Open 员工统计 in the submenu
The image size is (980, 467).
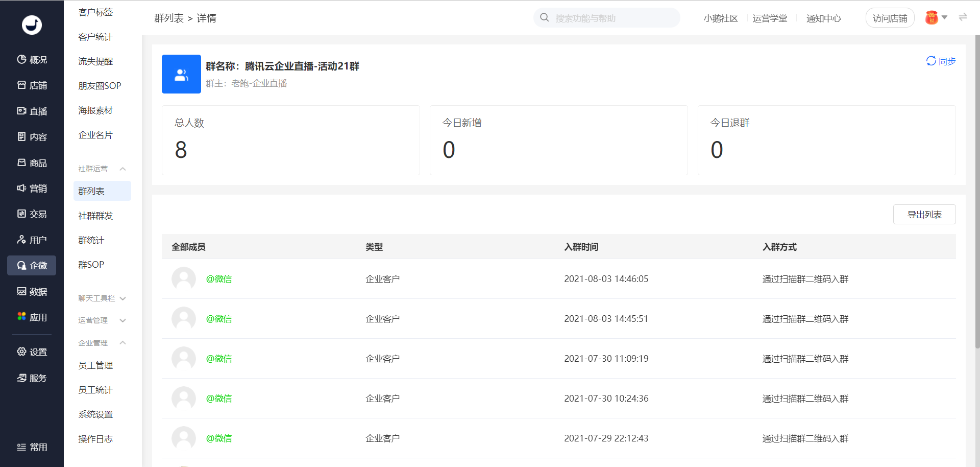point(95,390)
